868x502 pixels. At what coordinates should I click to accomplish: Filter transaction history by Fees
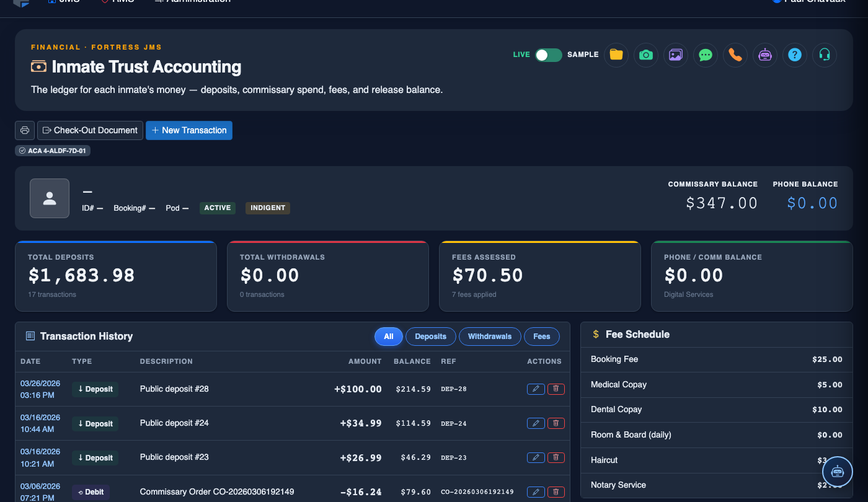click(542, 337)
